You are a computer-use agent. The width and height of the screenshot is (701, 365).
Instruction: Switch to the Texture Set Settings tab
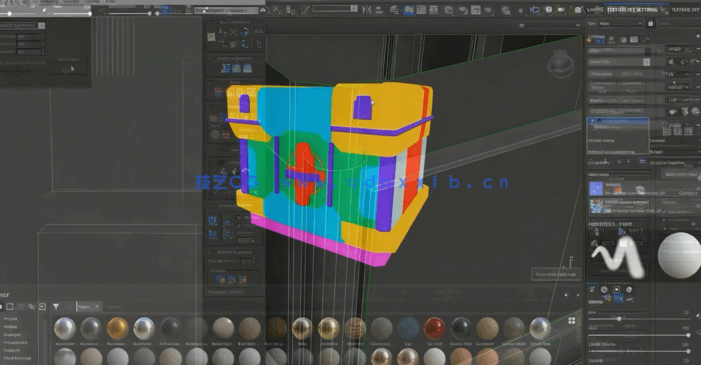pyautogui.click(x=632, y=9)
